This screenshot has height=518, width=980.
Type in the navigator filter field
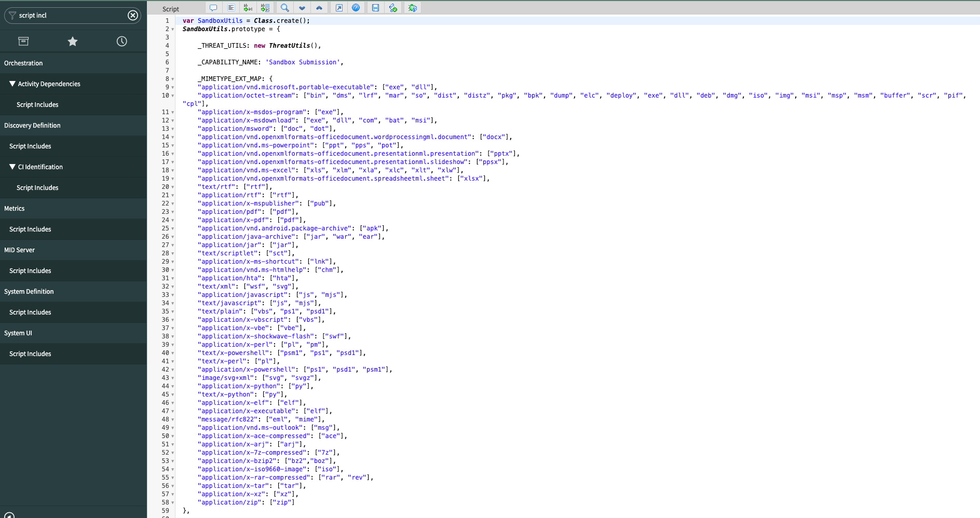(72, 16)
